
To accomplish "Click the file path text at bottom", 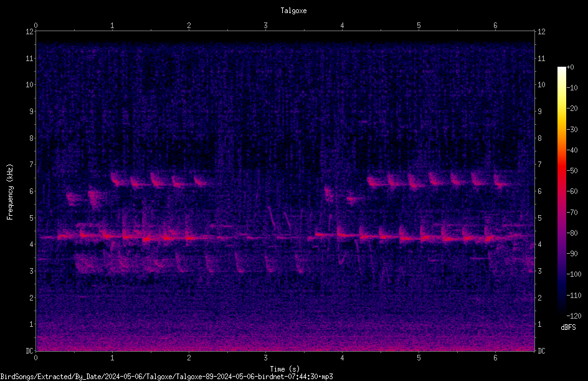I will [166, 377].
